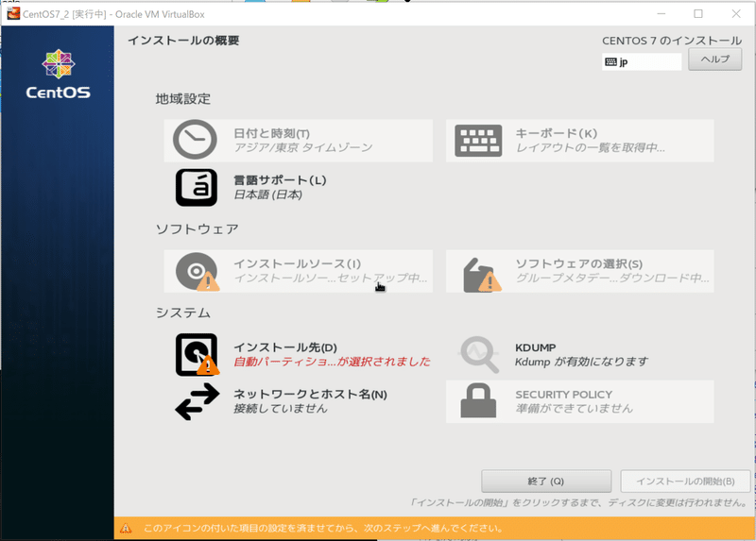Maximize the VirtualBox window
The width and height of the screenshot is (756, 541).
(698, 14)
